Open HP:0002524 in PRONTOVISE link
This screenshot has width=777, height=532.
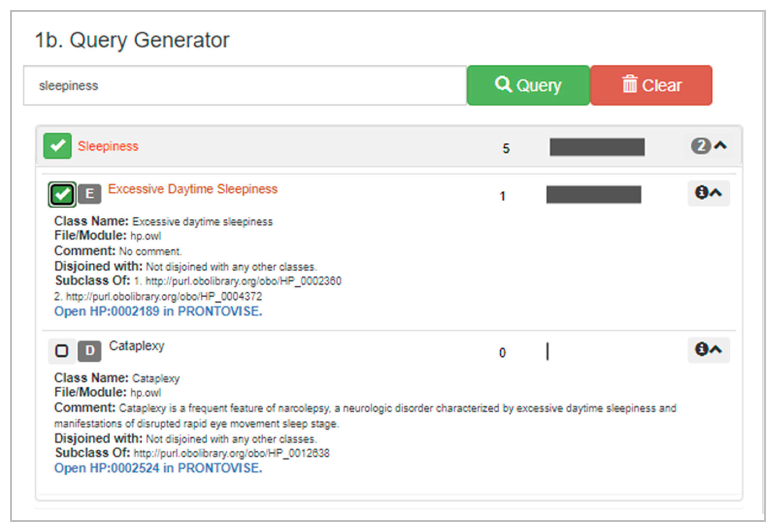tap(158, 468)
